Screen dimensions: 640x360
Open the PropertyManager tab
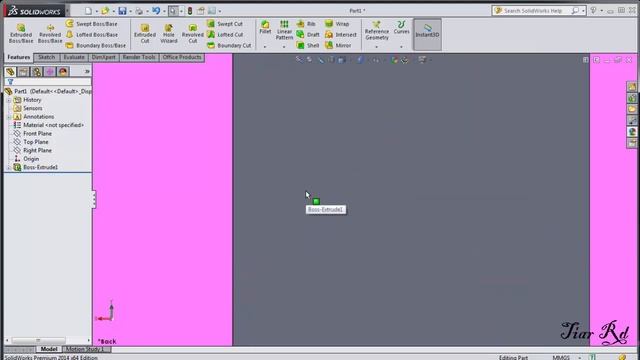tap(23, 72)
